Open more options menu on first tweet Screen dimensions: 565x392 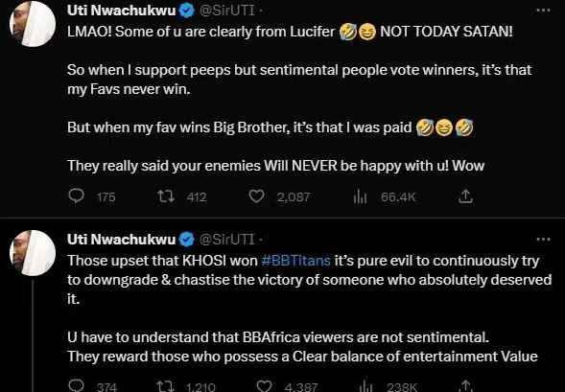point(543,11)
